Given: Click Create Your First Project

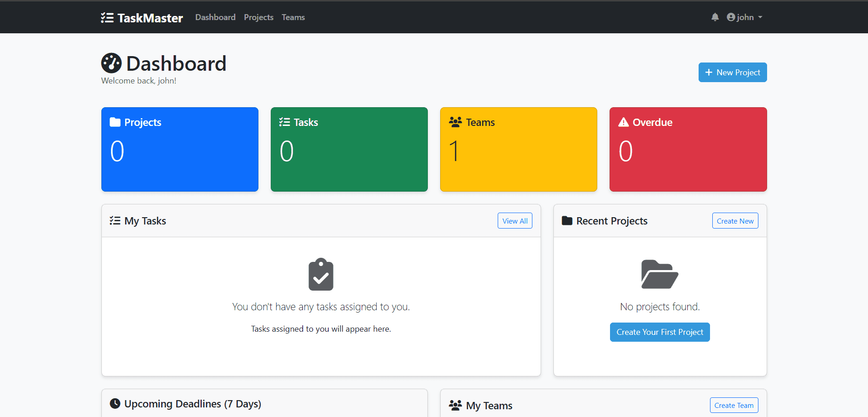Looking at the screenshot, I should click(x=659, y=332).
